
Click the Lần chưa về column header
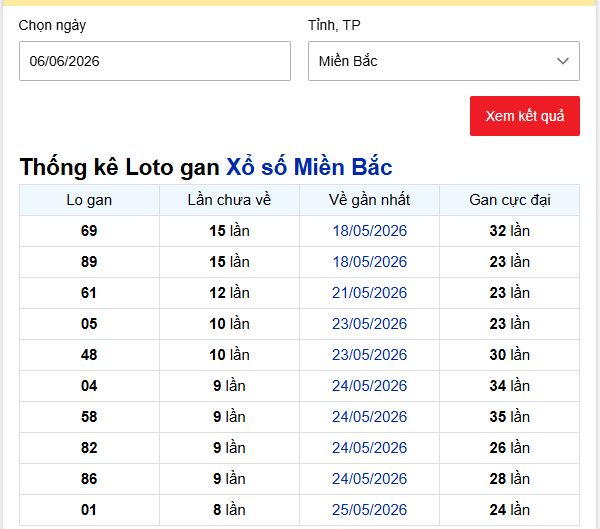(x=229, y=200)
